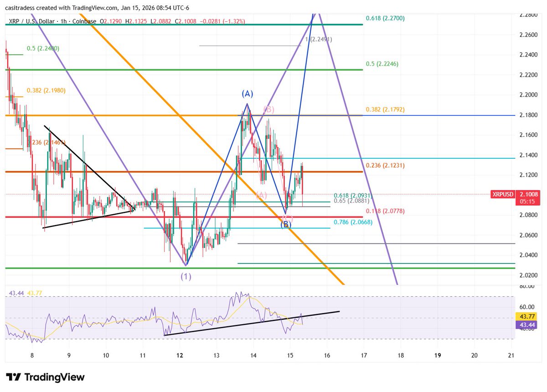
Task: Click date 17 on the time axis
Action: pos(363,355)
